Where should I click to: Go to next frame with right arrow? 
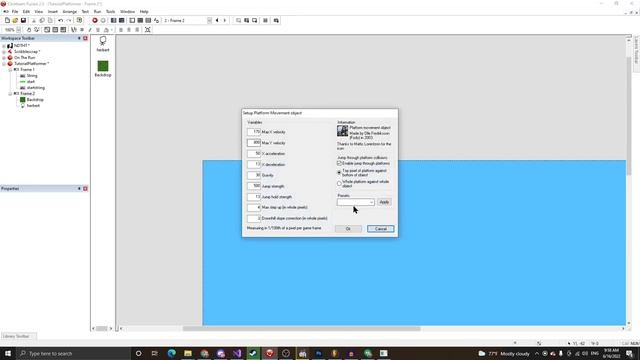click(x=225, y=20)
